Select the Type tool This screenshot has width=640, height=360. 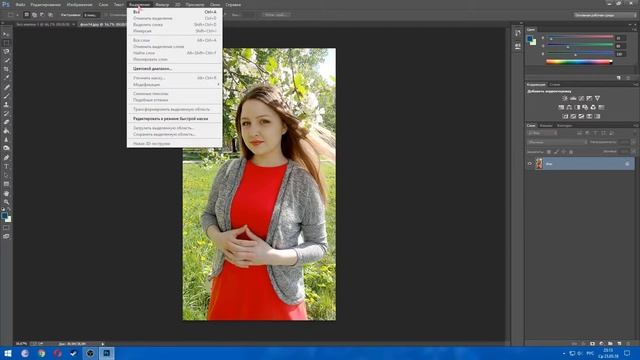pyautogui.click(x=6, y=167)
